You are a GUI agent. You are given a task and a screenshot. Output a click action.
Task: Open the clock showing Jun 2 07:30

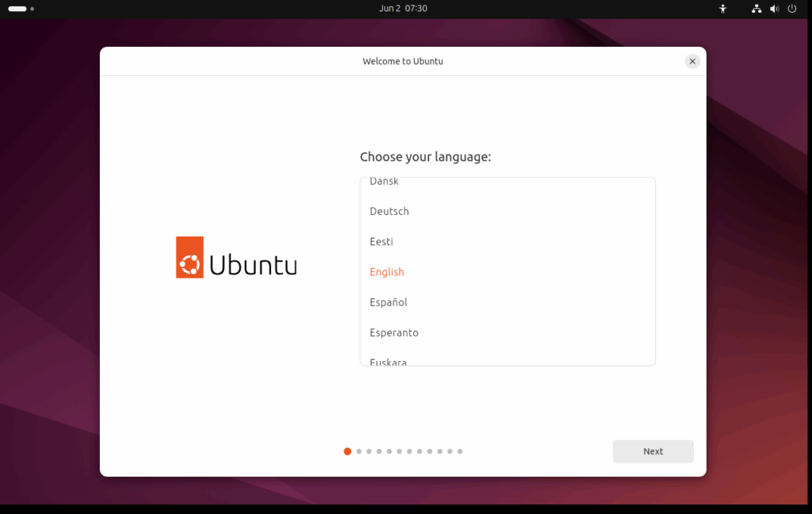pos(403,8)
